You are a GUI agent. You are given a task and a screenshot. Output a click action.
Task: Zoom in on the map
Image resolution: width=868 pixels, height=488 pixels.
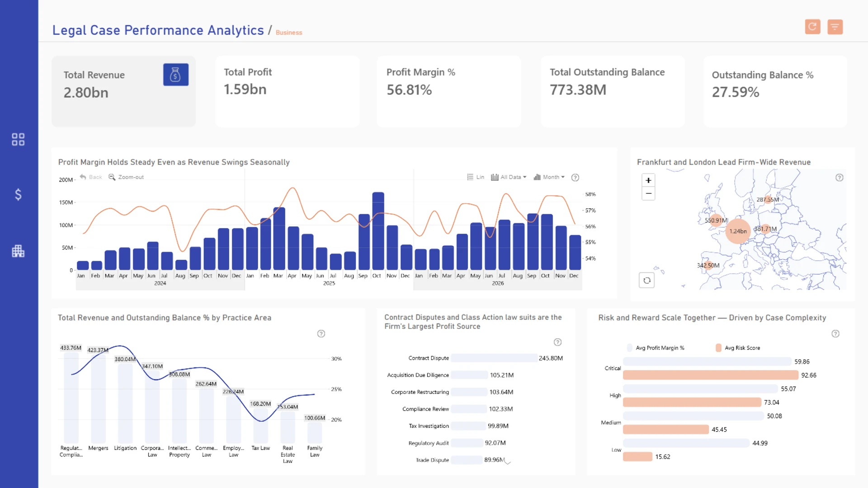click(648, 180)
